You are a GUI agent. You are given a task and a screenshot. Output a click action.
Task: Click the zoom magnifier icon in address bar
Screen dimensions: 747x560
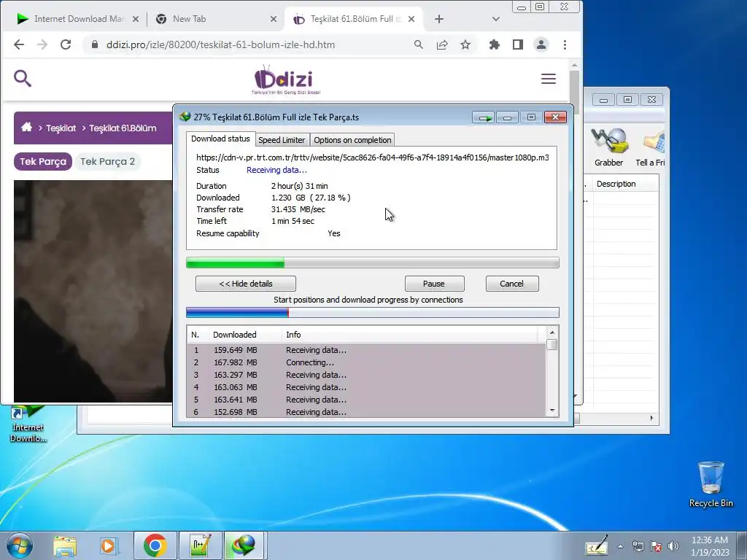pyautogui.click(x=418, y=44)
